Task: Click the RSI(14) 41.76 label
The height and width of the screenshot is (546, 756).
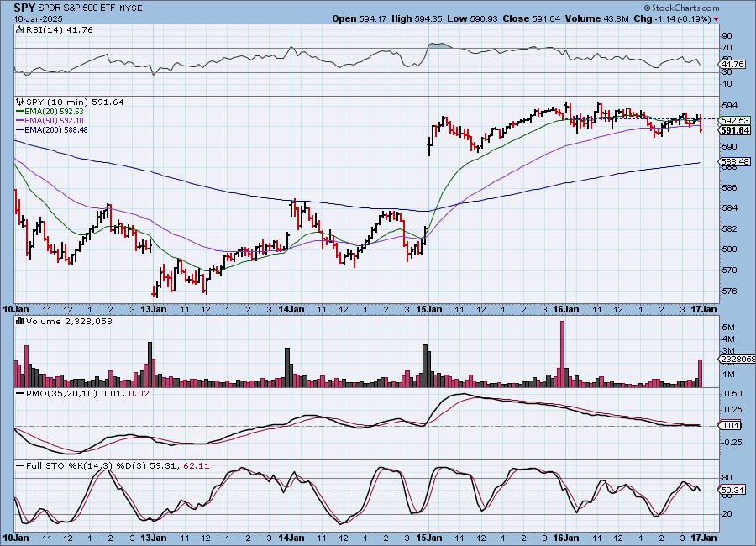Action: tap(60, 29)
